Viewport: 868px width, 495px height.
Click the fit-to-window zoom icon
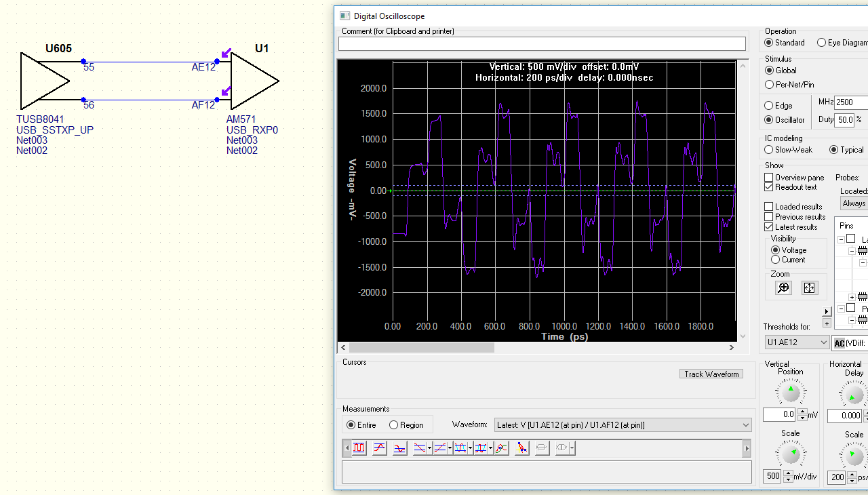[809, 288]
